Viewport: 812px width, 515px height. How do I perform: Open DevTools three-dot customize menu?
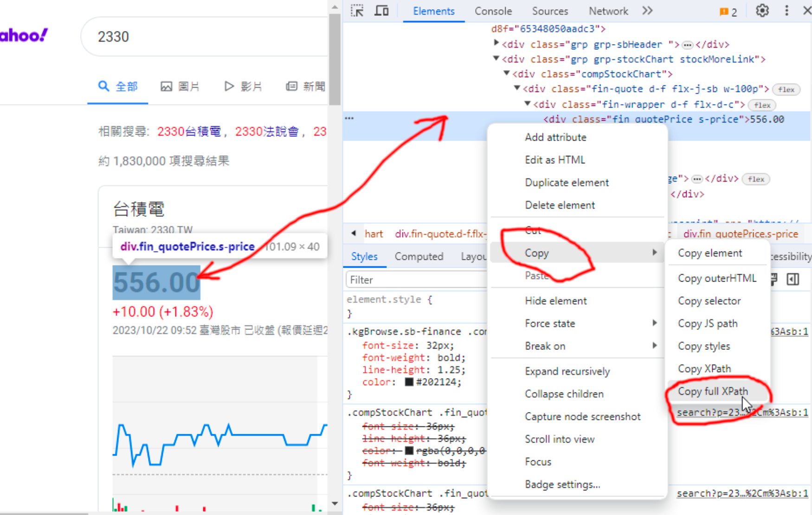pos(786,11)
